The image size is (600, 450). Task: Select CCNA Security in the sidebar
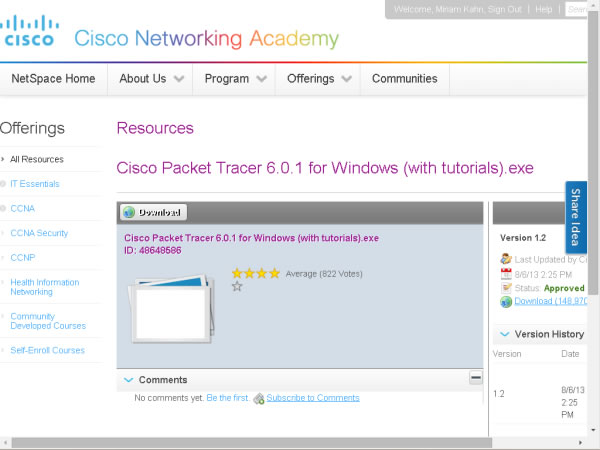tap(39, 233)
